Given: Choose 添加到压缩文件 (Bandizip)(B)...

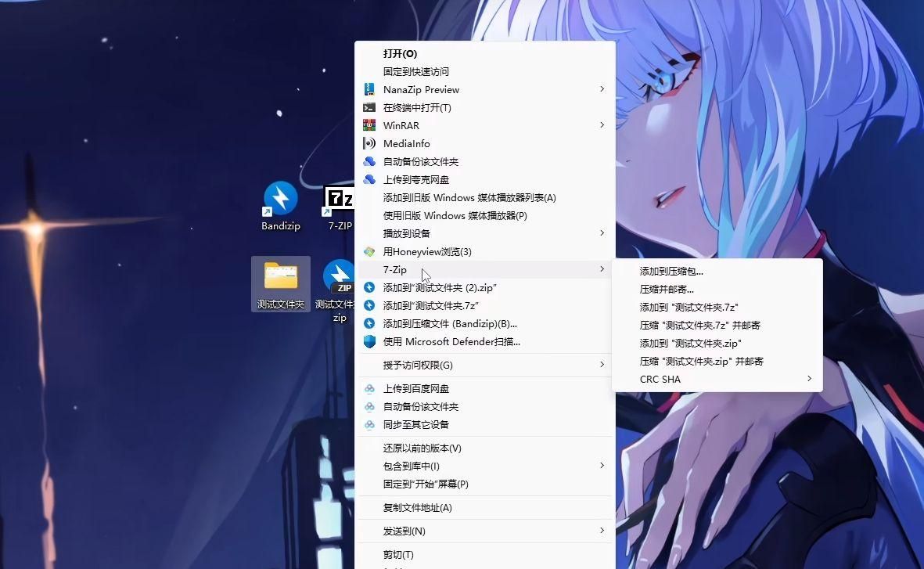Looking at the screenshot, I should point(485,324).
